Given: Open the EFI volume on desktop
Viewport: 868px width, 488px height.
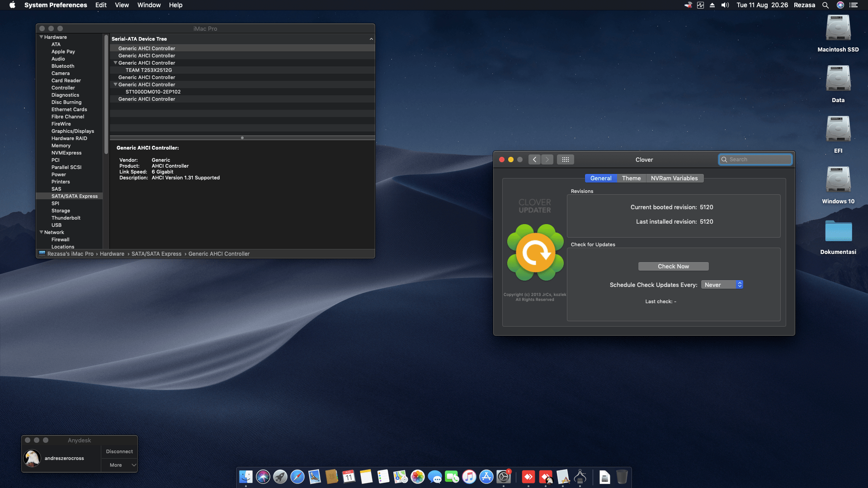Looking at the screenshot, I should click(x=838, y=130).
